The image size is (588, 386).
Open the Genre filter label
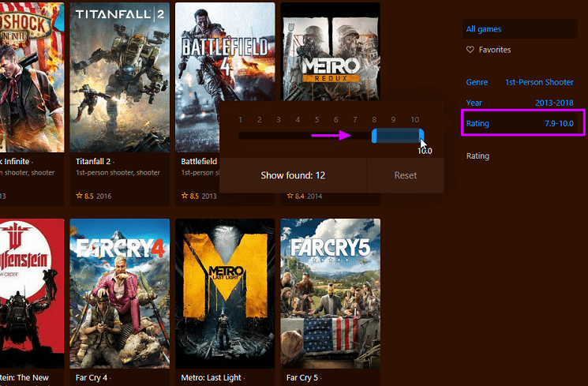pyautogui.click(x=477, y=82)
